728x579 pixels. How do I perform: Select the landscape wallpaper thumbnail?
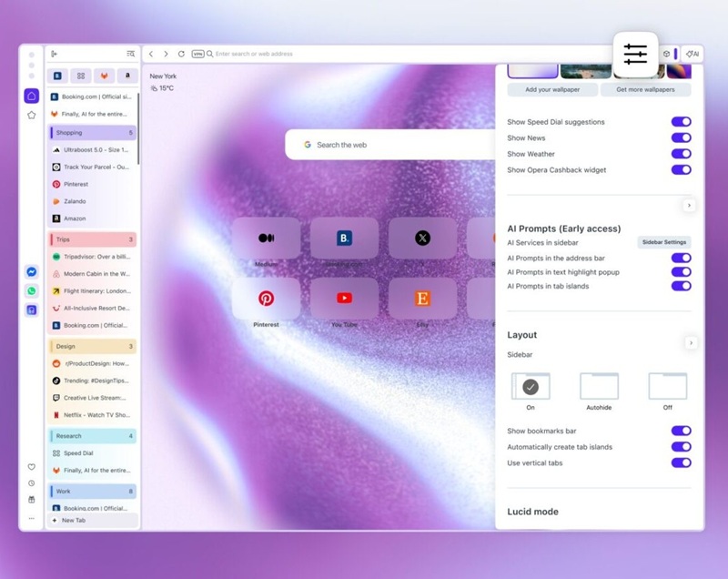[x=585, y=72]
